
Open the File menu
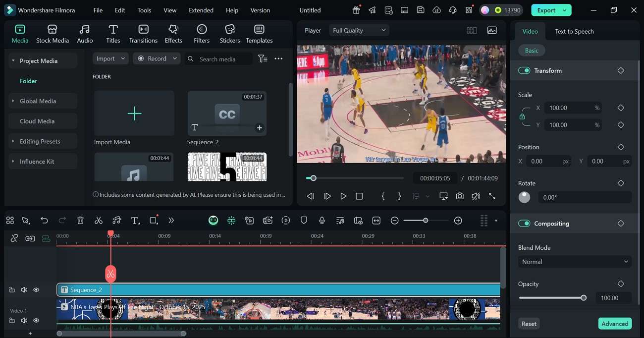(98, 10)
